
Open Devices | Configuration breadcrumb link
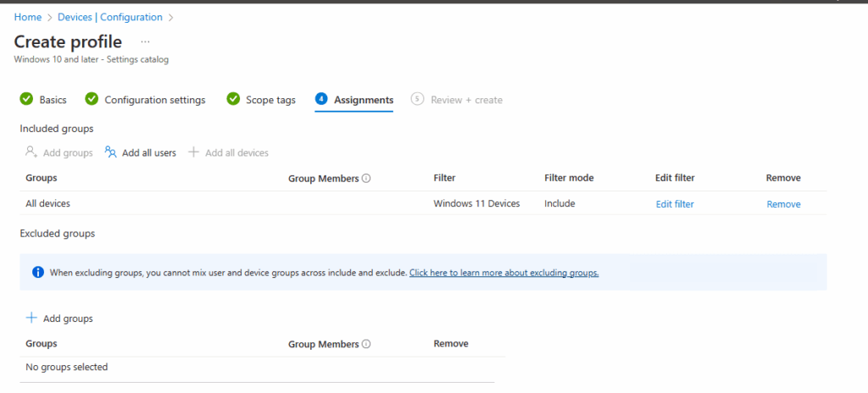click(109, 17)
